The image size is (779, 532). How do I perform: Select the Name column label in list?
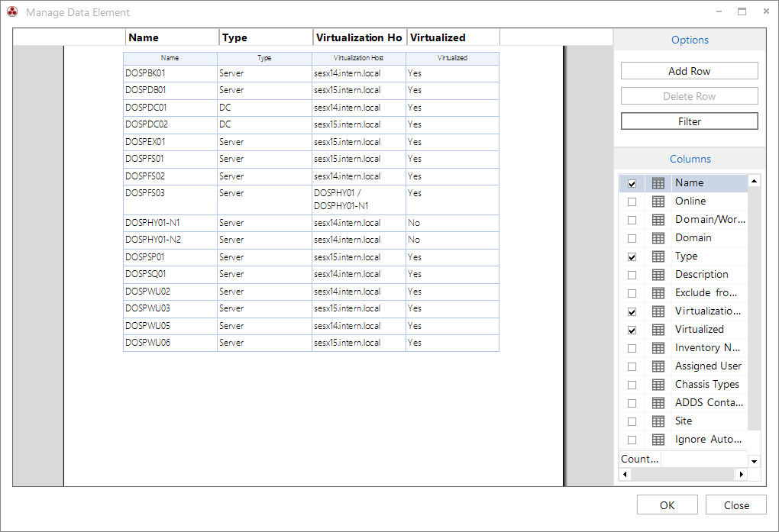(x=689, y=182)
